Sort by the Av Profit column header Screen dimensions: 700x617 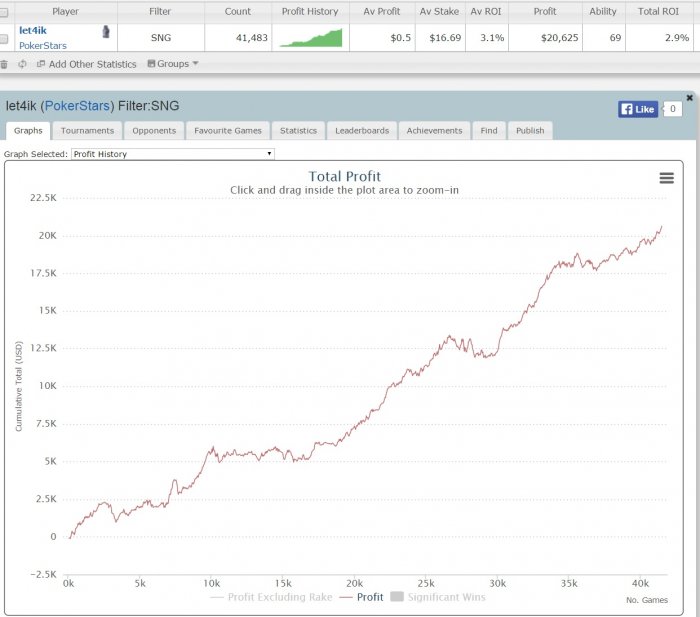tap(382, 12)
